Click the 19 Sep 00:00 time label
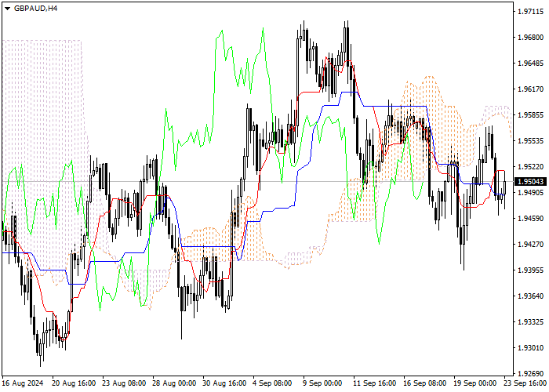Screen dimensions: 549x392 [475, 383]
